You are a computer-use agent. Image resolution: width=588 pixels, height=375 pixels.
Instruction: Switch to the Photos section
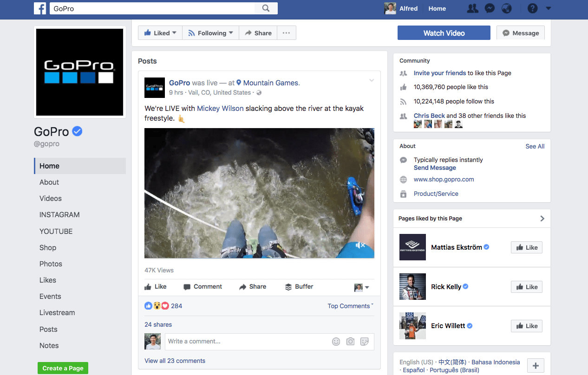tap(51, 264)
